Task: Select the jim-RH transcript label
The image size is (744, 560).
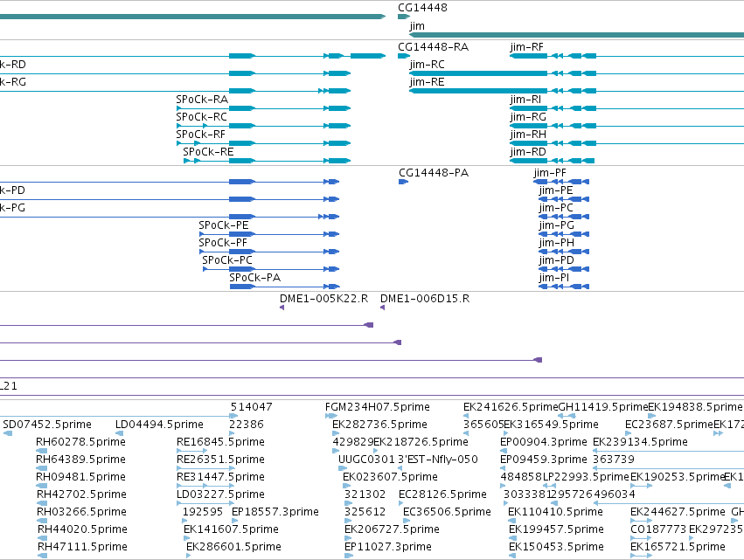Action: (x=528, y=135)
